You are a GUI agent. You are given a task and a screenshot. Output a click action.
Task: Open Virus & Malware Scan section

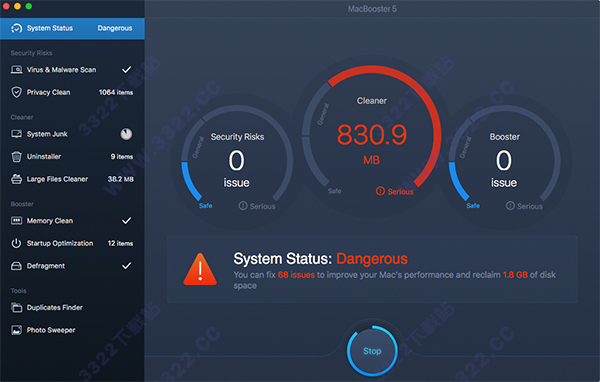[72, 70]
